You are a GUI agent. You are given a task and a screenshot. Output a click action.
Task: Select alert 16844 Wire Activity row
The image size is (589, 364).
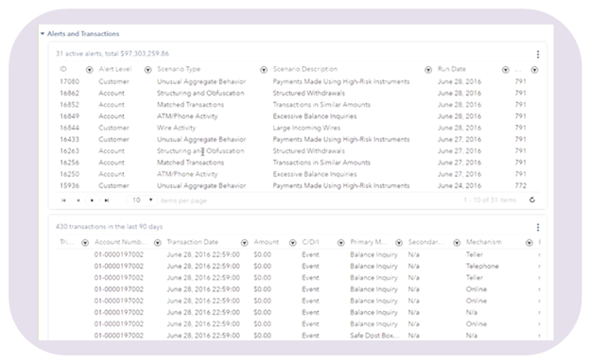(297, 128)
